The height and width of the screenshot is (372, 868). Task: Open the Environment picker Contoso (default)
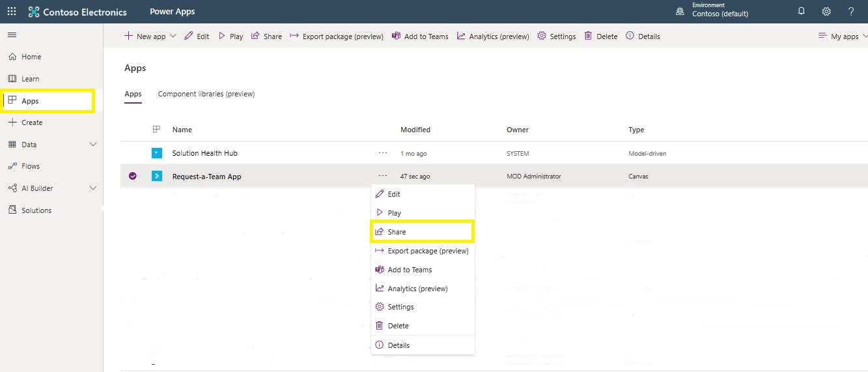(712, 10)
